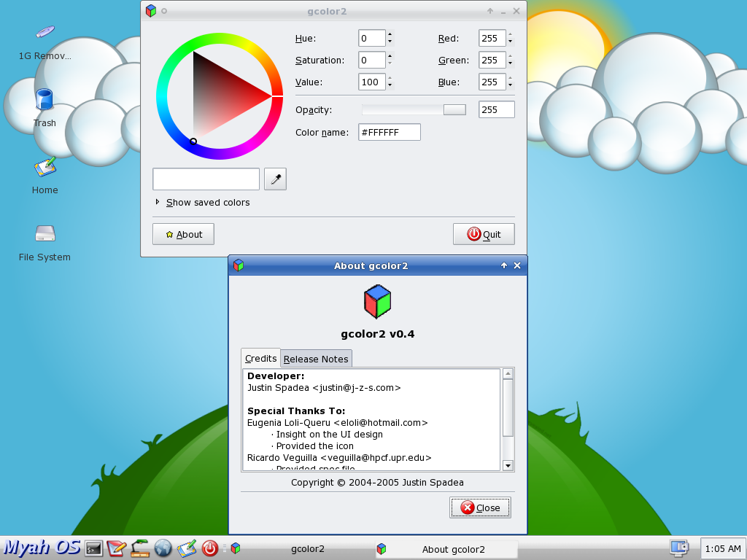Click the red power icon in the taskbar
This screenshot has width=747, height=560.
(209, 548)
